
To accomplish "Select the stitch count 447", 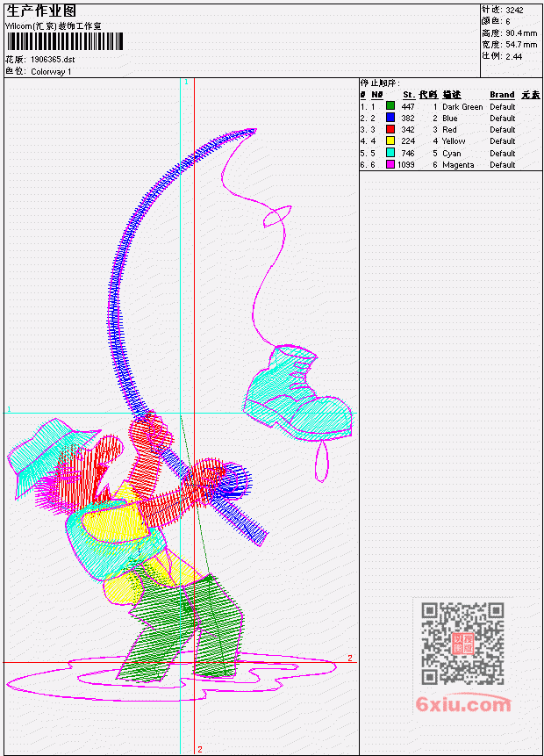I will [408, 106].
